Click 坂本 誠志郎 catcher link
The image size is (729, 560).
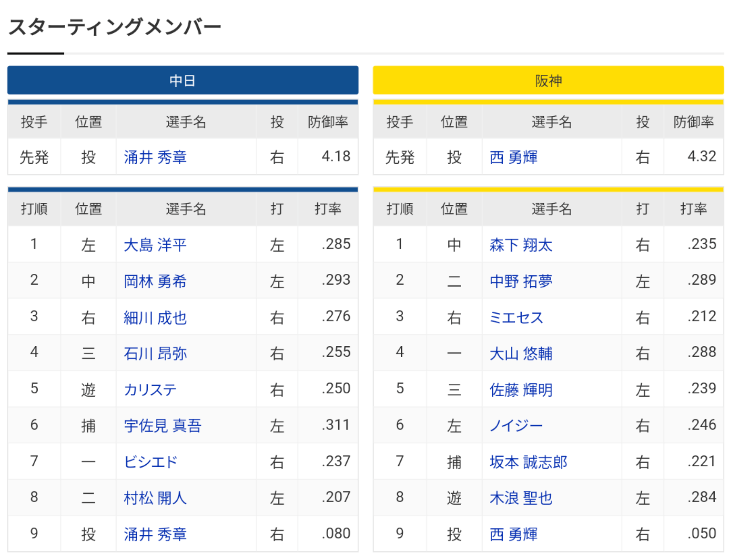[528, 462]
